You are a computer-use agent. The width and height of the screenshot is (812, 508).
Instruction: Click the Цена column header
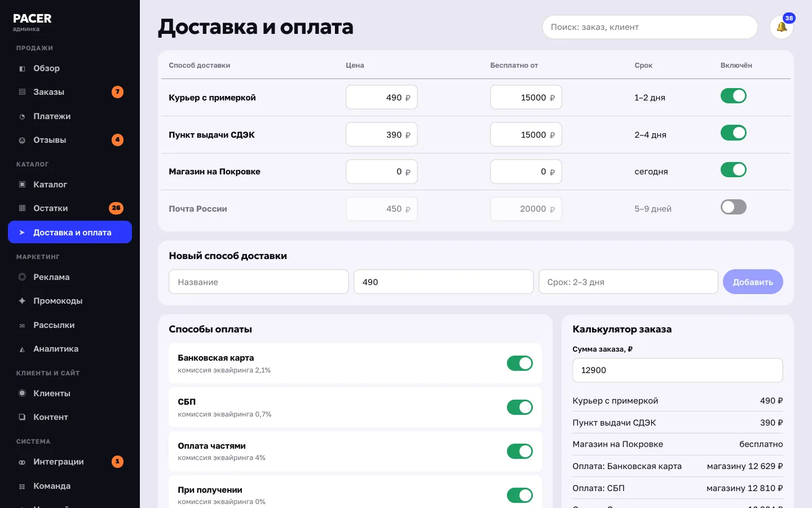pos(355,65)
